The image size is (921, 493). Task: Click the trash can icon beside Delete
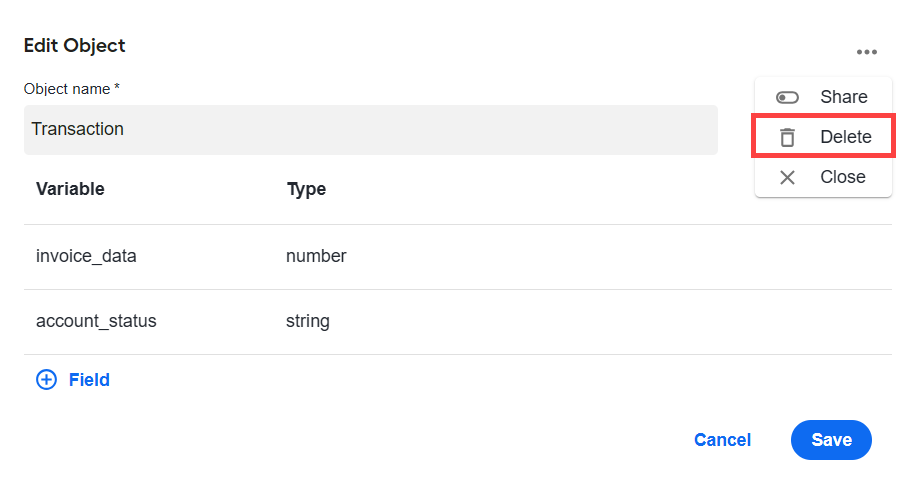pos(787,137)
